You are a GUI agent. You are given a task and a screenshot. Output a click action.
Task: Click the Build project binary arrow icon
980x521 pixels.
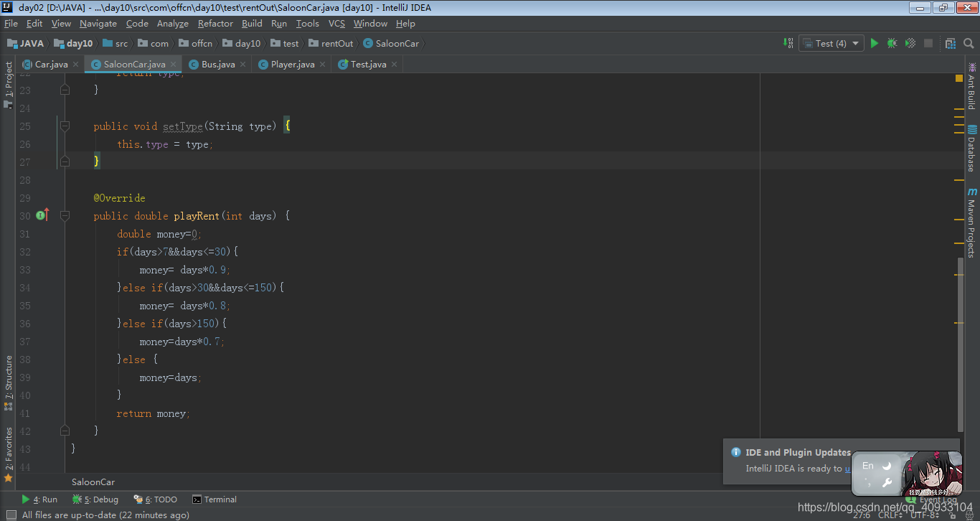coord(788,43)
